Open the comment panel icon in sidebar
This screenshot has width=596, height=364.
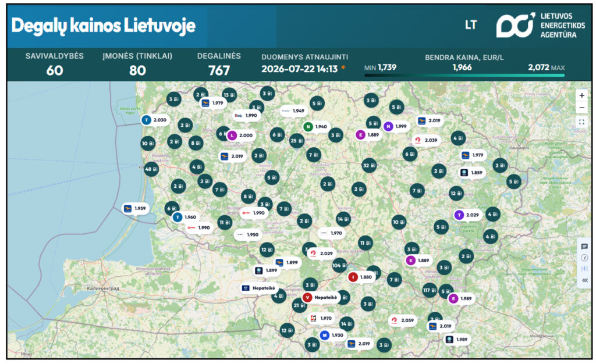click(x=584, y=247)
